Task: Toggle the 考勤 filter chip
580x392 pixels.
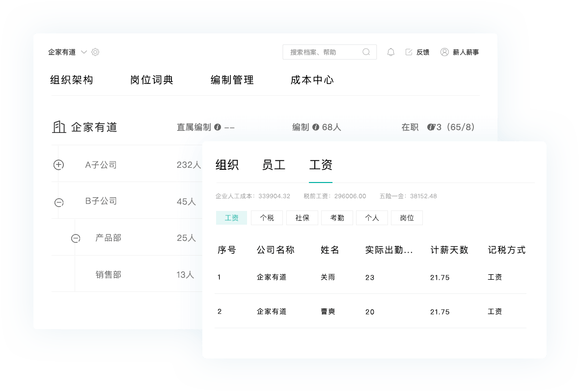Action: (x=337, y=217)
